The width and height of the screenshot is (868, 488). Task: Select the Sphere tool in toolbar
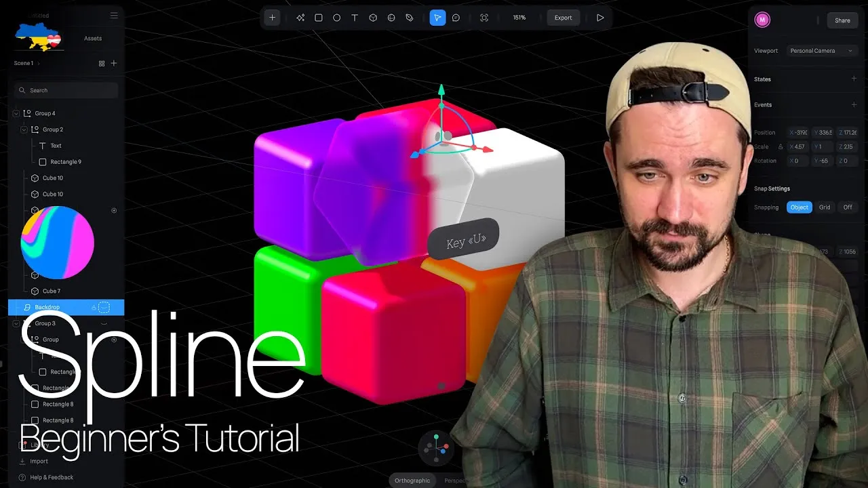(391, 18)
